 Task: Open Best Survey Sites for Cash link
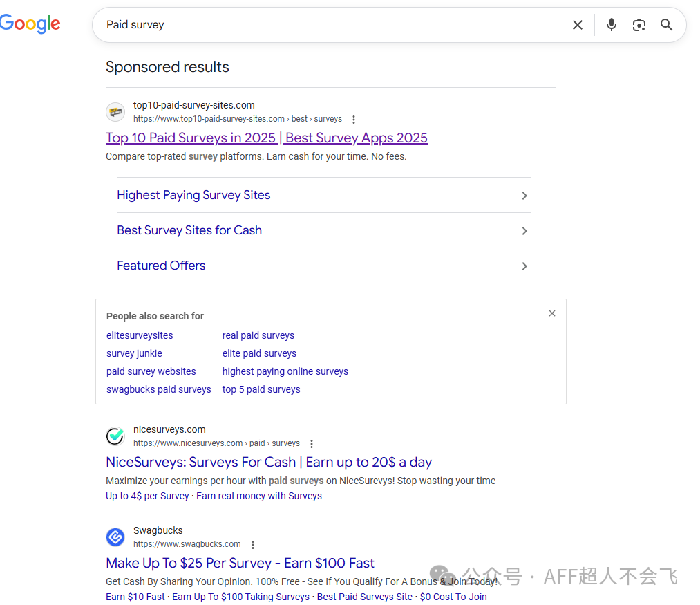click(x=189, y=230)
